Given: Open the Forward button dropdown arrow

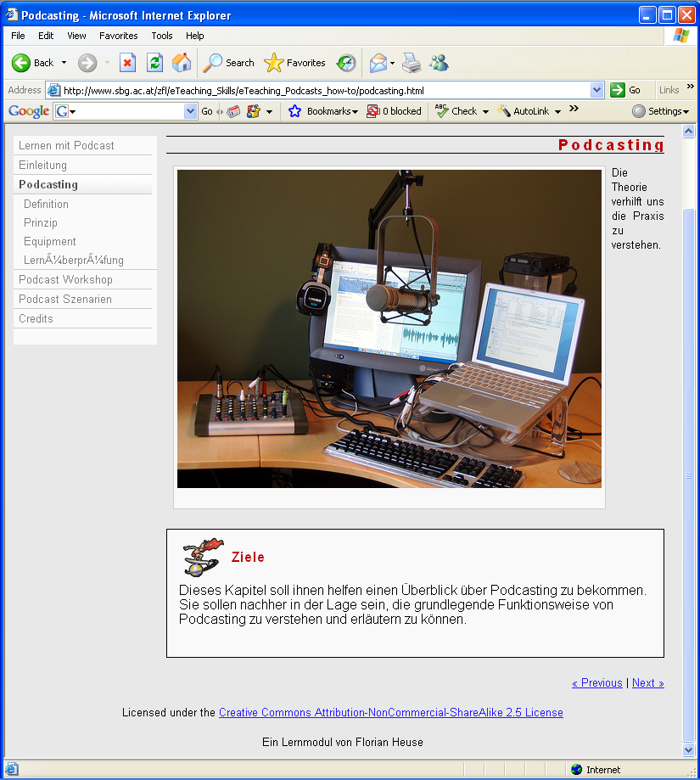Looking at the screenshot, I should [107, 63].
